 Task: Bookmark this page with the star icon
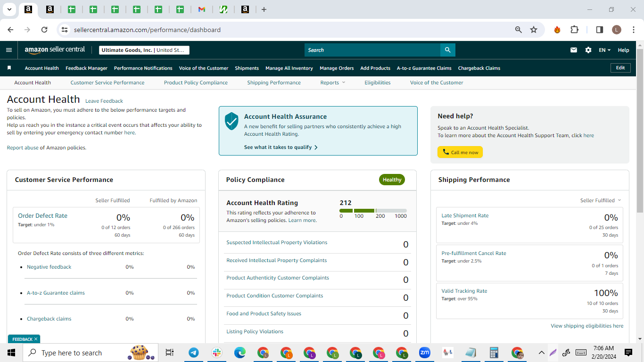point(534,30)
